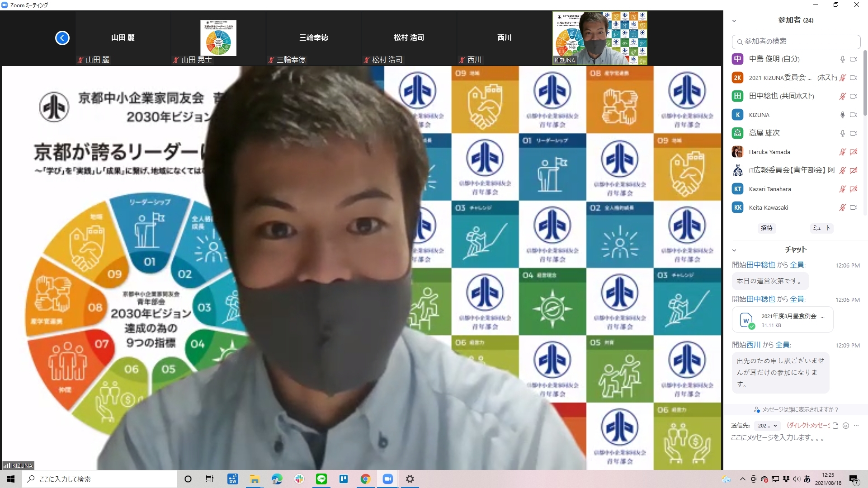The height and width of the screenshot is (488, 868).
Task: Select Kazari Tanahara participant row
Action: click(x=796, y=189)
